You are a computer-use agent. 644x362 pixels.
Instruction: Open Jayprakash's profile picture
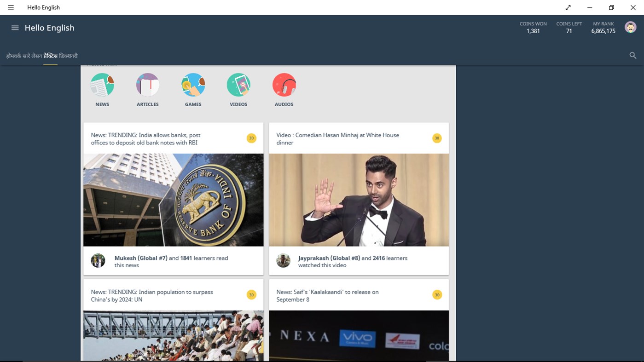point(283,260)
